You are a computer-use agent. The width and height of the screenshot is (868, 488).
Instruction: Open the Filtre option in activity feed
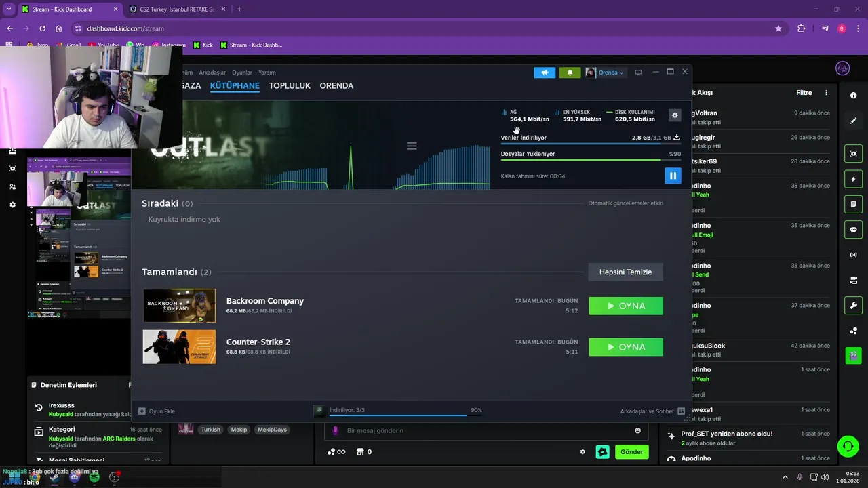(804, 93)
